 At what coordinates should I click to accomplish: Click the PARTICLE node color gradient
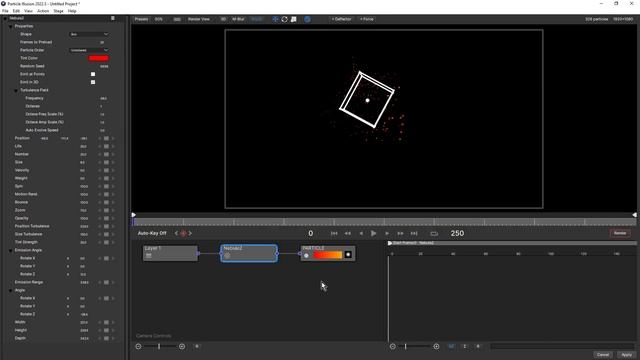327,255
